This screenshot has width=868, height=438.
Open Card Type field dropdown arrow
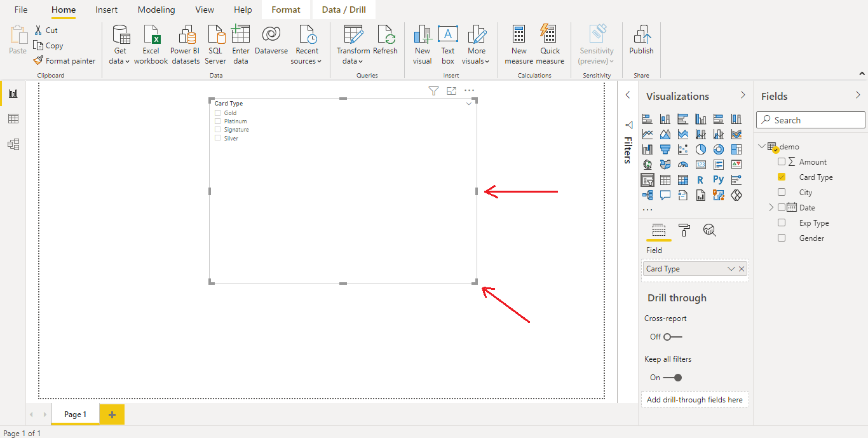(x=731, y=269)
